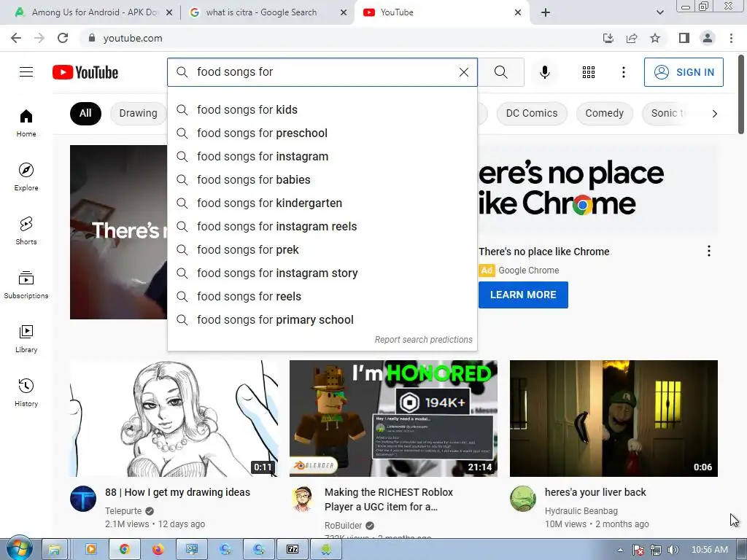
Task: Choose suggestion food songs for prek
Action: [322, 249]
